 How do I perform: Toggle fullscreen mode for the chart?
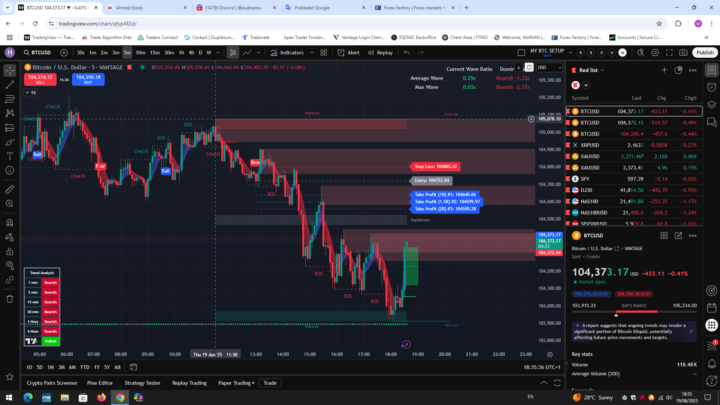click(669, 53)
